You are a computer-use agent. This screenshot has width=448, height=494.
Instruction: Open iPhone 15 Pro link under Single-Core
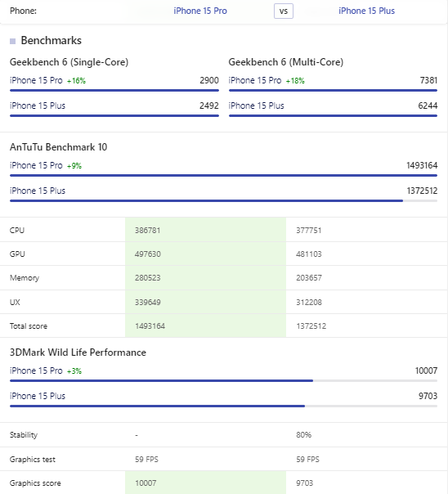pos(36,80)
